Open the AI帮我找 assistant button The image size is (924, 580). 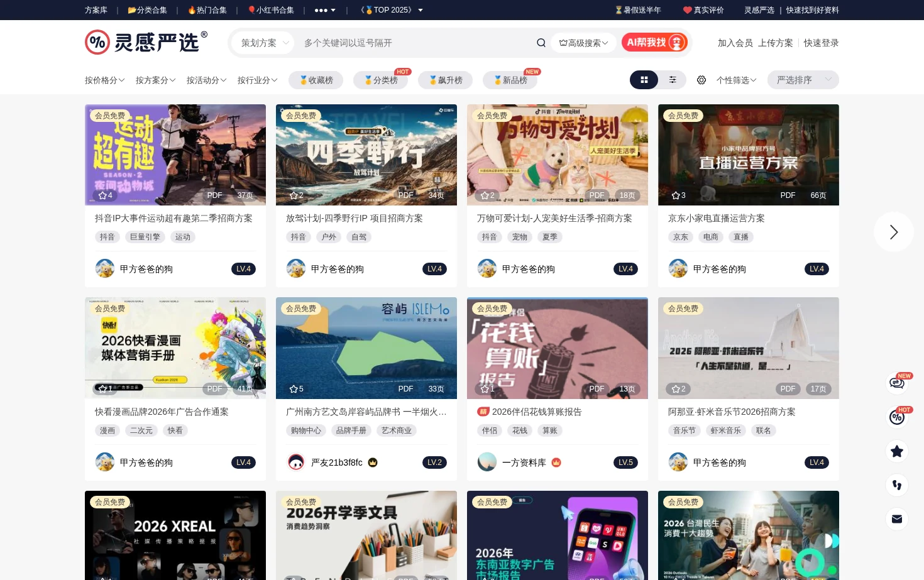654,42
